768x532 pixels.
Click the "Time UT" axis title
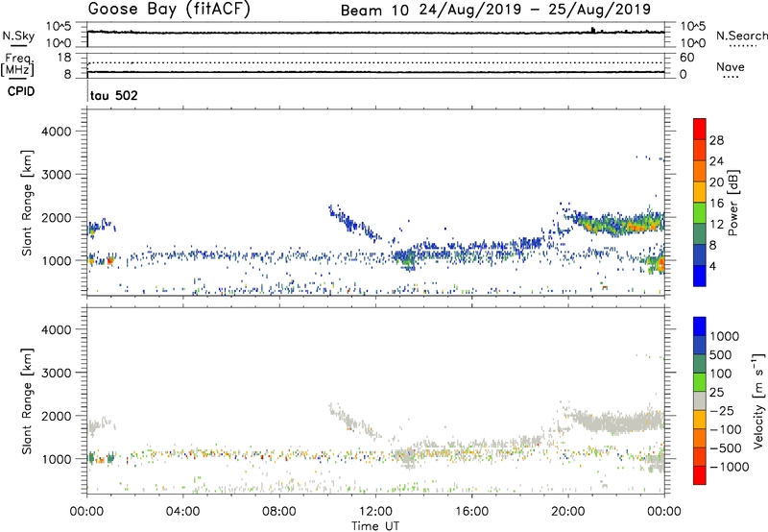tap(375, 526)
